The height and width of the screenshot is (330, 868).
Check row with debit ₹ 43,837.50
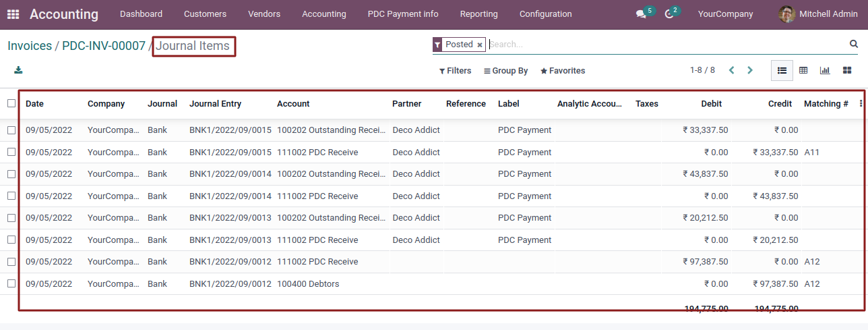[x=11, y=173]
